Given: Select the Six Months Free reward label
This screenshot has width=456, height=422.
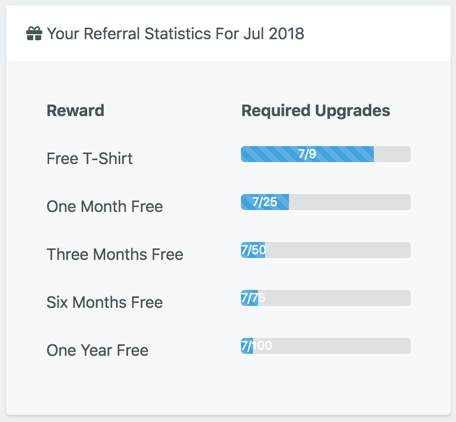Looking at the screenshot, I should (x=105, y=302).
